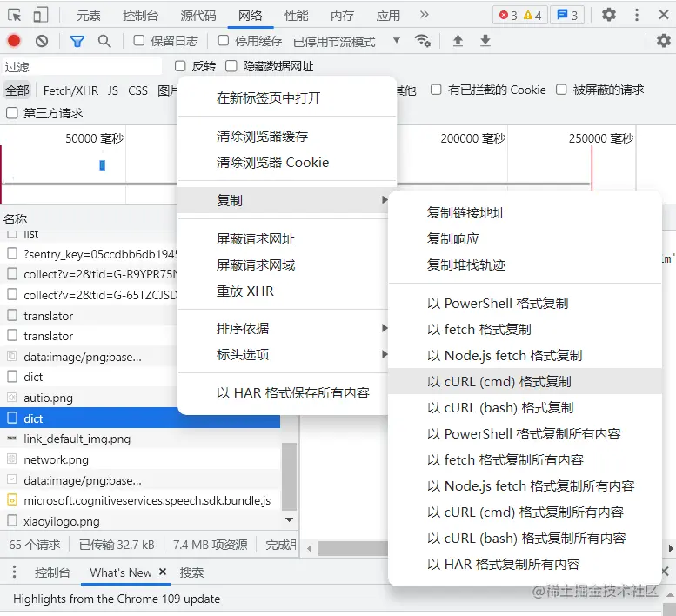Stop recording with the red record button
Viewport: 676px width, 616px height.
pyautogui.click(x=14, y=41)
